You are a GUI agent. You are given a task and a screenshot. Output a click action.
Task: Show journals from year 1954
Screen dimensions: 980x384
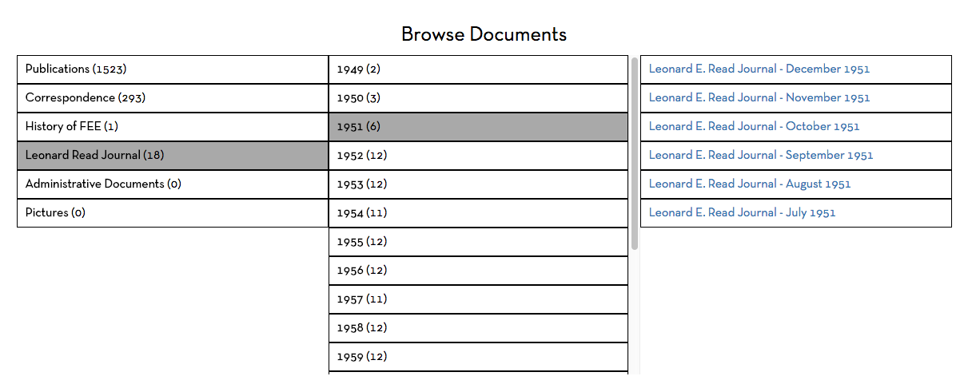tap(361, 213)
